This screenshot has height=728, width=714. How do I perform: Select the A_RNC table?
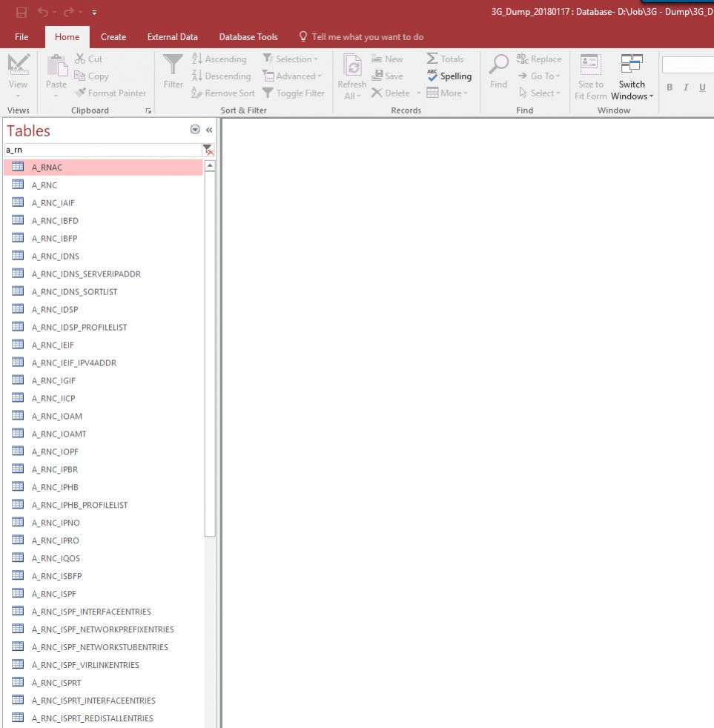pyautogui.click(x=103, y=185)
